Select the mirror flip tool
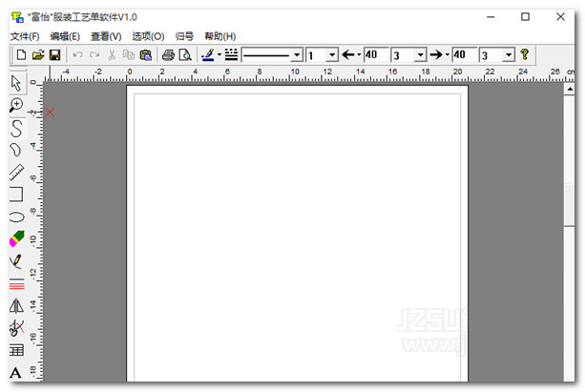Screen dimensions: 585x392 (16, 305)
